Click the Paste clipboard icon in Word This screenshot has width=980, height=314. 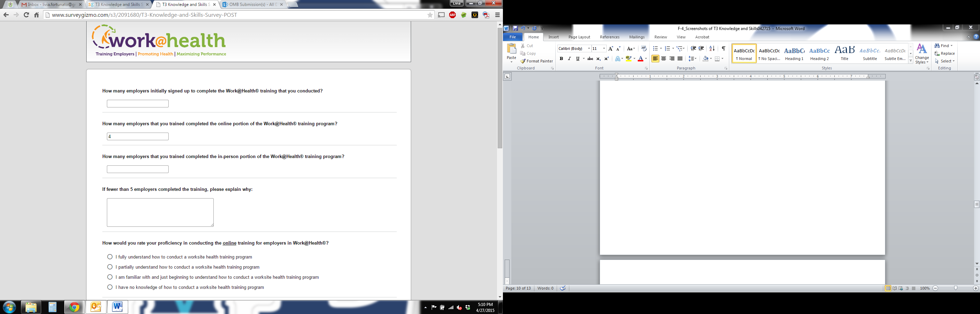(512, 48)
